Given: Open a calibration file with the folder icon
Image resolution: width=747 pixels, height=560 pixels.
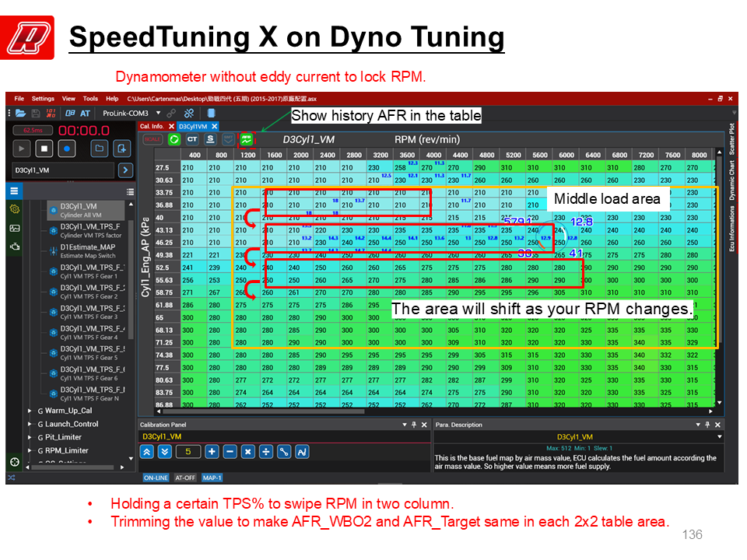Looking at the screenshot, I should pyautogui.click(x=20, y=114).
